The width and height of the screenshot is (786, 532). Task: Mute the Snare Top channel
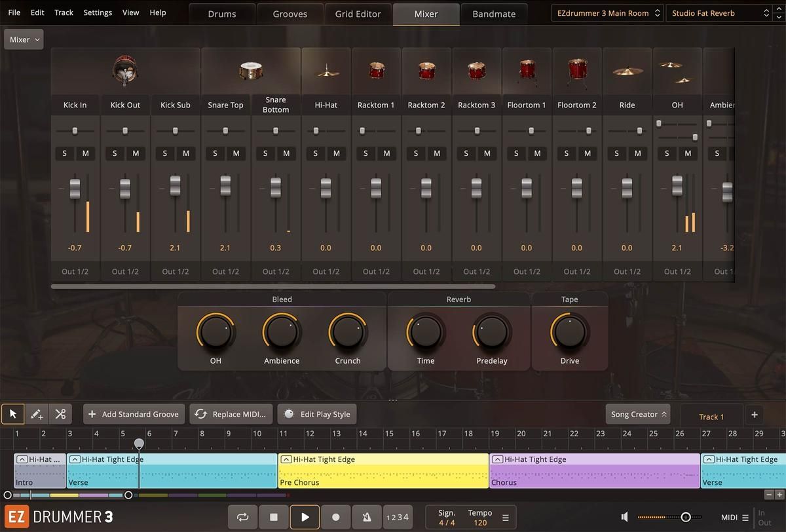pyautogui.click(x=236, y=153)
